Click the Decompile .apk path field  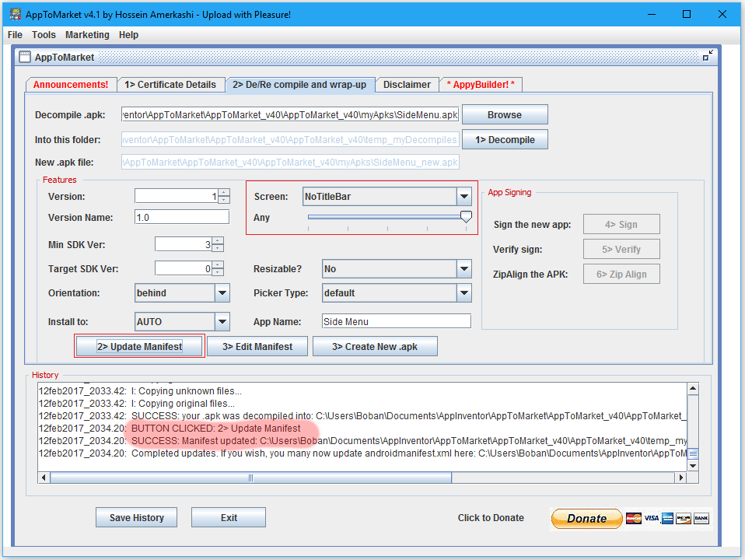(x=290, y=114)
